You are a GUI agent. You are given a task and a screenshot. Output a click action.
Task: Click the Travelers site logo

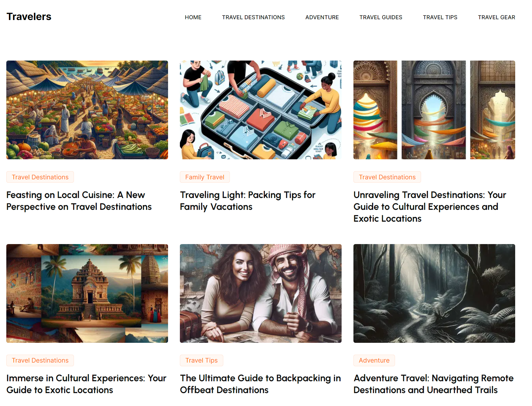click(x=29, y=17)
